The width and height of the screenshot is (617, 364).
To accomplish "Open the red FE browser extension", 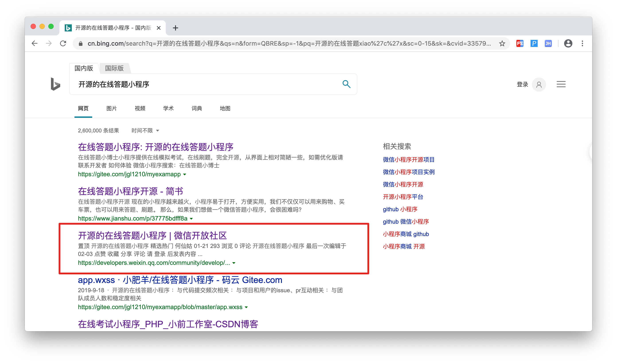I will click(520, 43).
